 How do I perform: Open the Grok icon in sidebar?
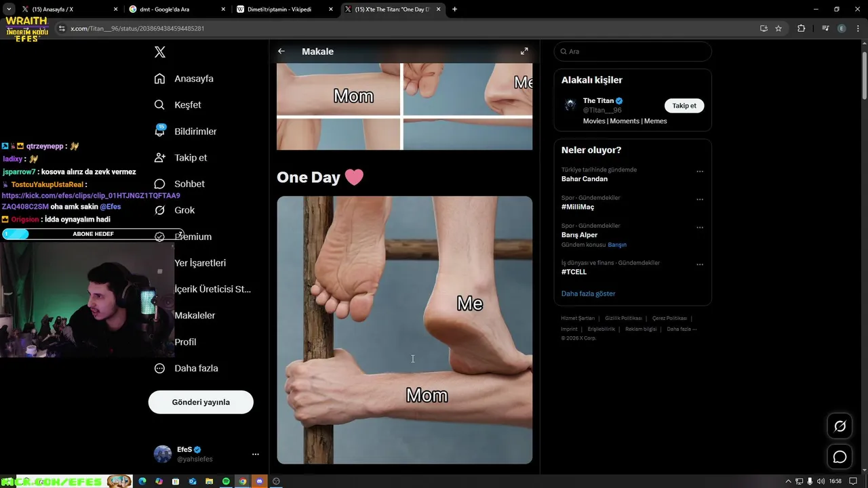click(160, 210)
